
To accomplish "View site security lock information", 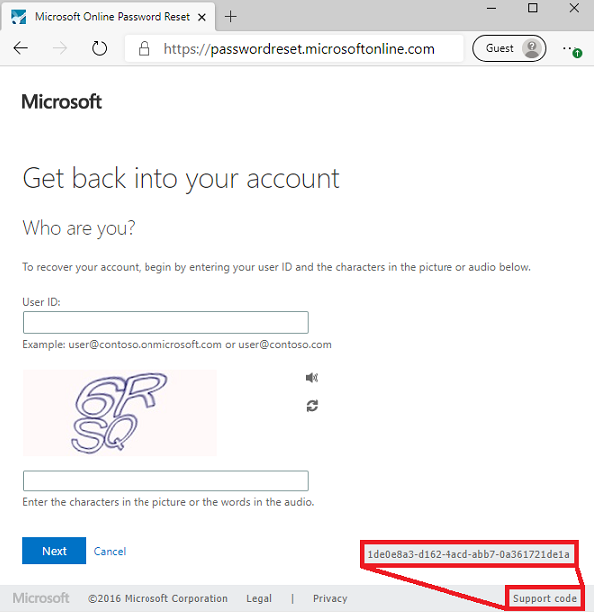I will click(144, 49).
